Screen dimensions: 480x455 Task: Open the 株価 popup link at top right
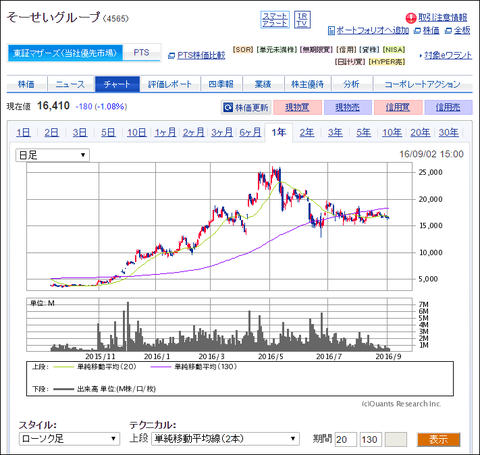(431, 30)
